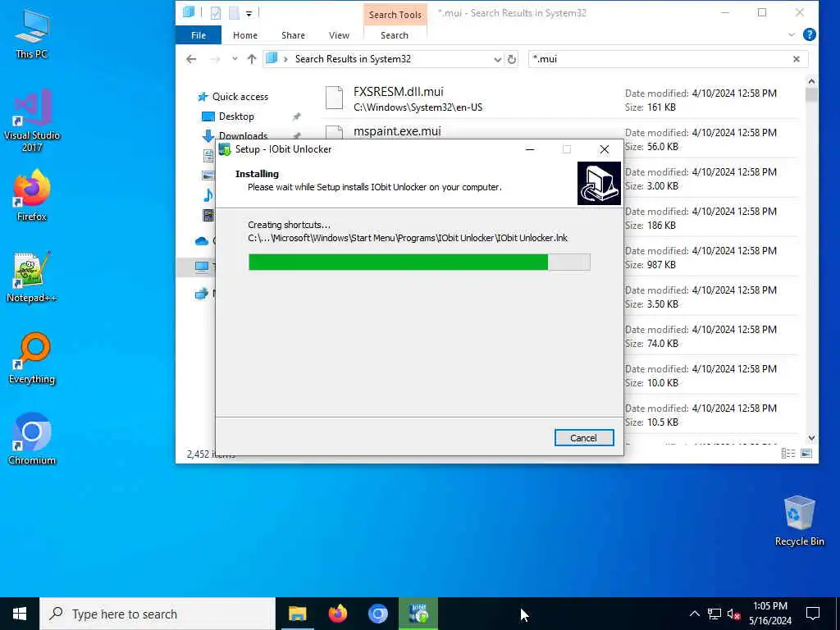Click New folder quick access toolbar icon

coord(234,13)
